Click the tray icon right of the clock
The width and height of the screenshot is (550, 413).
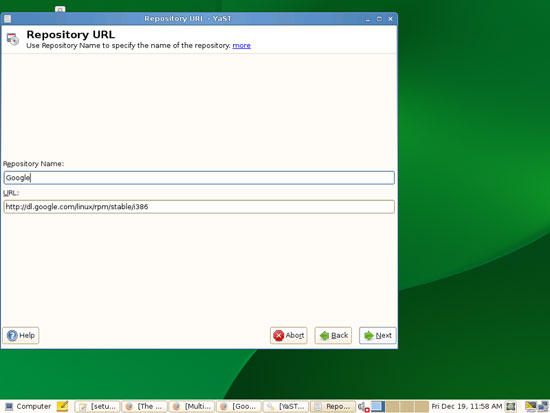click(x=511, y=406)
